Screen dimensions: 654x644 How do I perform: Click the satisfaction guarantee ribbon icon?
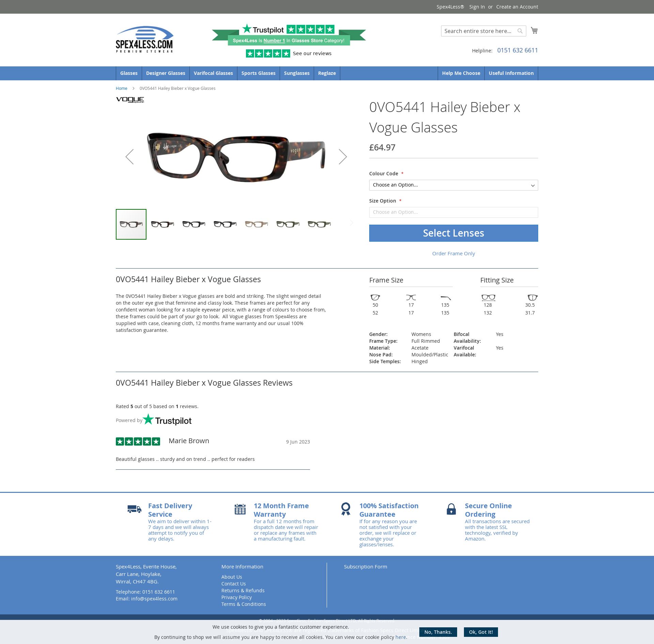(346, 509)
